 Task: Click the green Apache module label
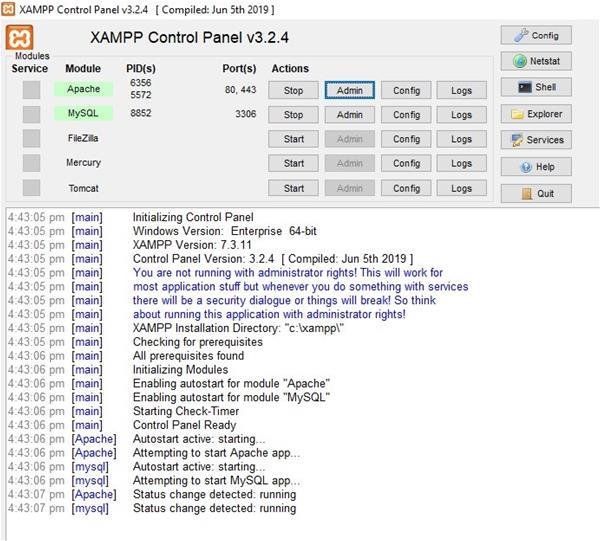[83, 89]
